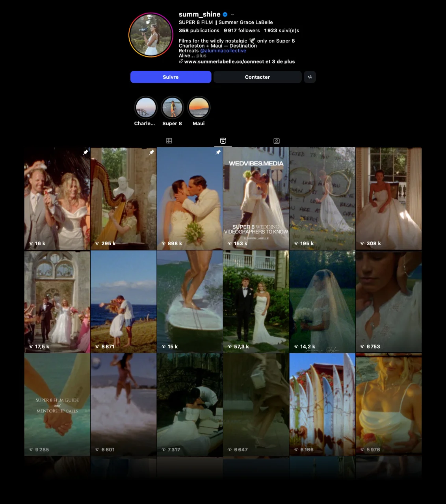The height and width of the screenshot is (504, 446).
Task: Open the three-dot options menu beside username
Action: pos(232,15)
